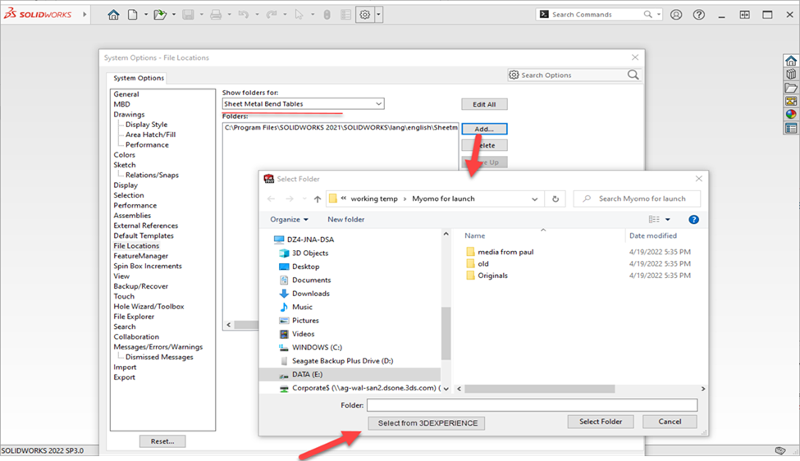The width and height of the screenshot is (800, 461).
Task: Select Hole Wizard/Toolbox options entry
Action: 148,306
